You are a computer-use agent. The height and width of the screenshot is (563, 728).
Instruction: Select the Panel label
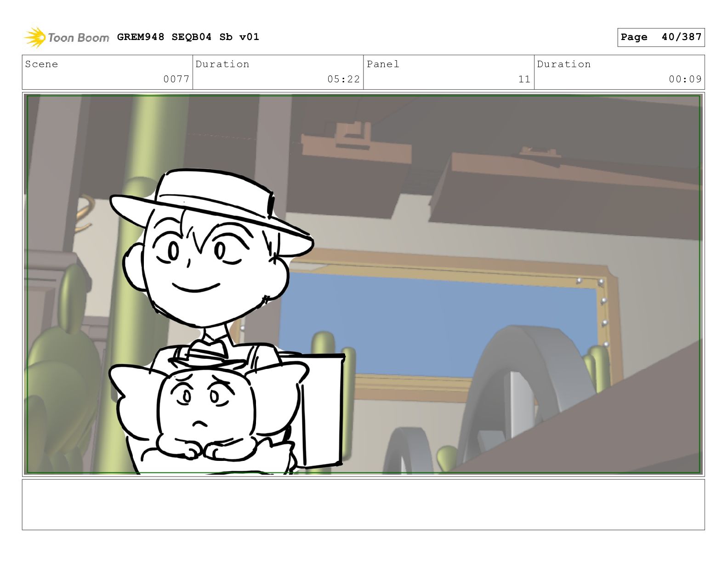383,64
